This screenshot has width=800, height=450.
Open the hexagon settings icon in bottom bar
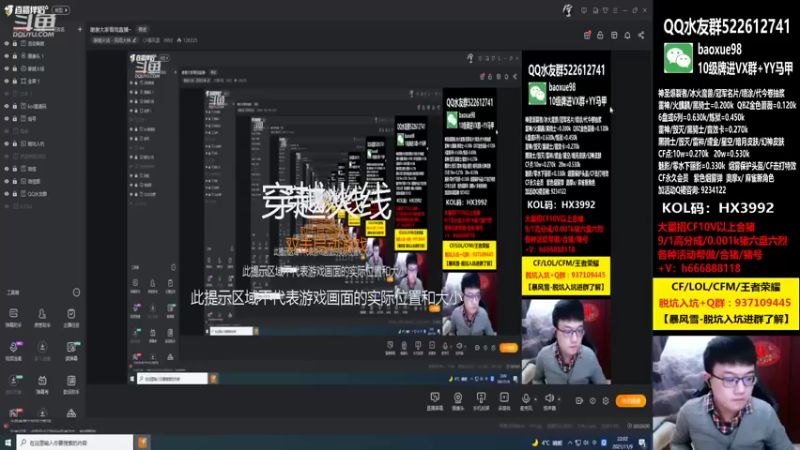point(606,401)
